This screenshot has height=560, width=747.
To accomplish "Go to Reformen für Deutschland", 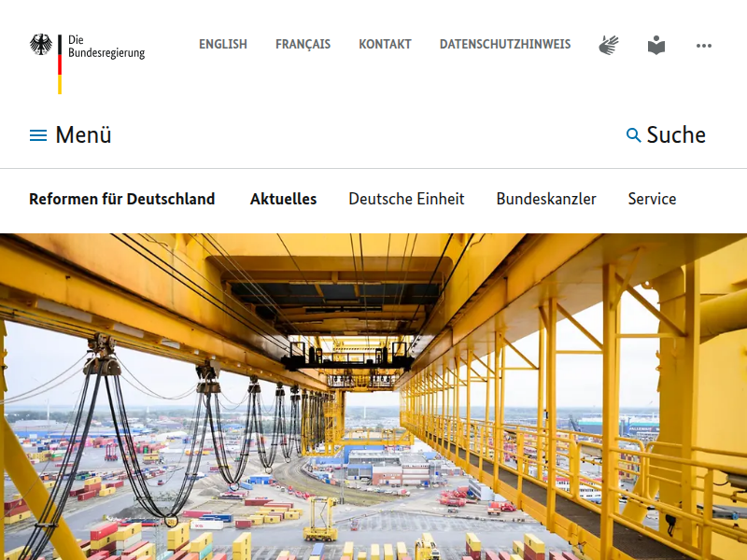I will [x=122, y=199].
